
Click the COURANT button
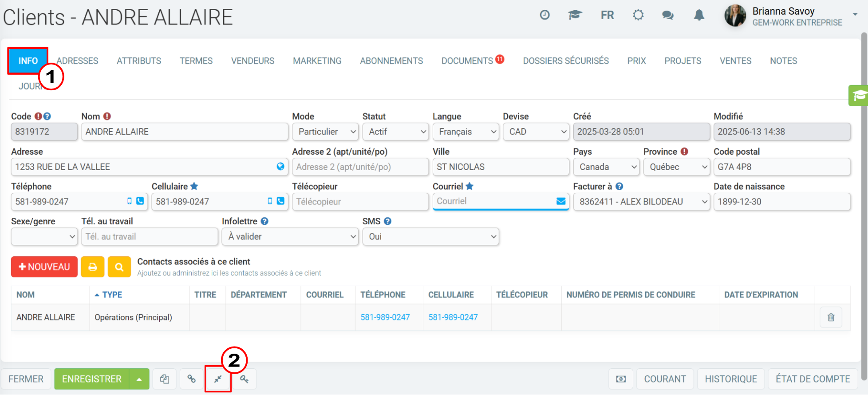pos(665,379)
